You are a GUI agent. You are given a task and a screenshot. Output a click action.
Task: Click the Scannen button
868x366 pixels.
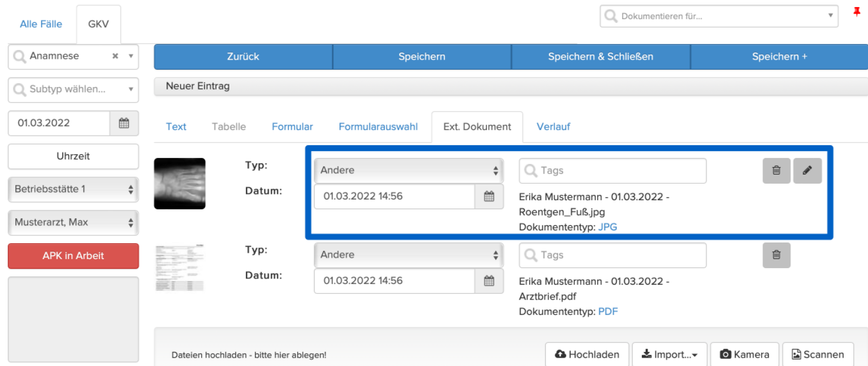[818, 354]
